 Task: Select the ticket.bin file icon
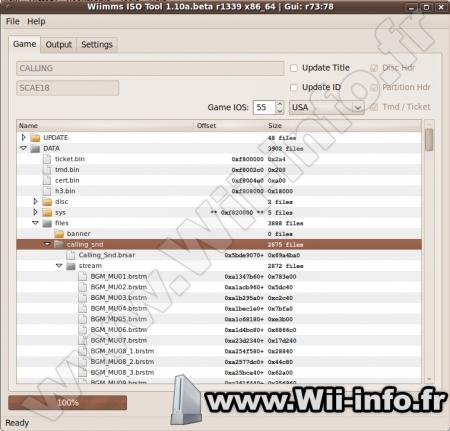pos(47,159)
